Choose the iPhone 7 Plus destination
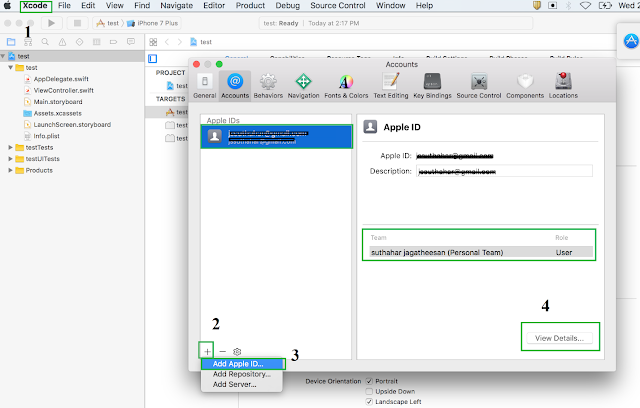The width and height of the screenshot is (640, 408). 153,23
